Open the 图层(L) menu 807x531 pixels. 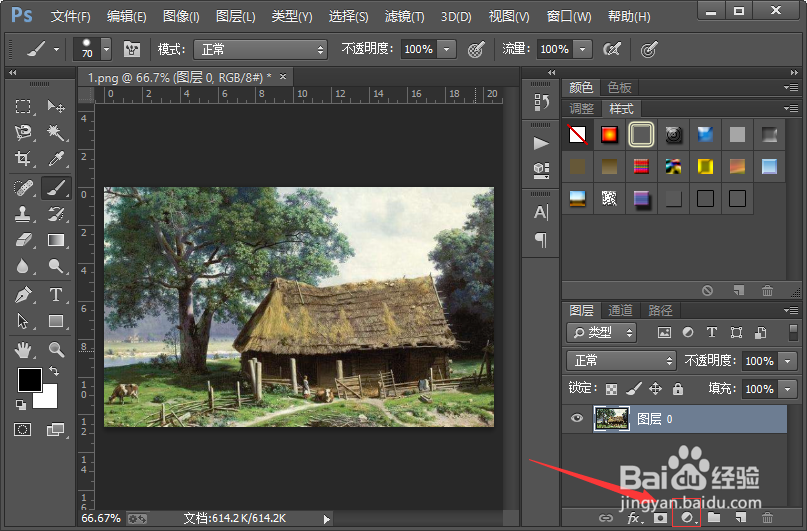(236, 16)
